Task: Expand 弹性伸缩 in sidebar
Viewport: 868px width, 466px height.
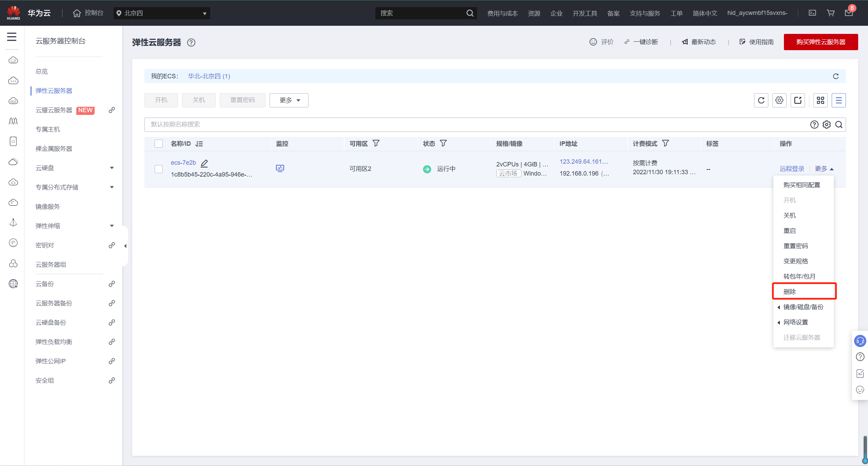Action: tap(112, 226)
